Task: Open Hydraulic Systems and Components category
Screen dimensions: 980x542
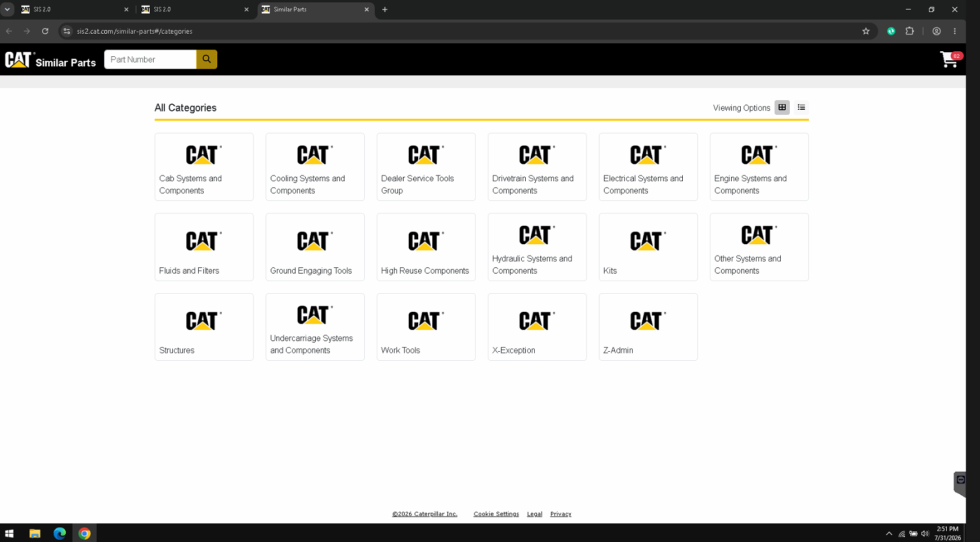Action: [537, 247]
